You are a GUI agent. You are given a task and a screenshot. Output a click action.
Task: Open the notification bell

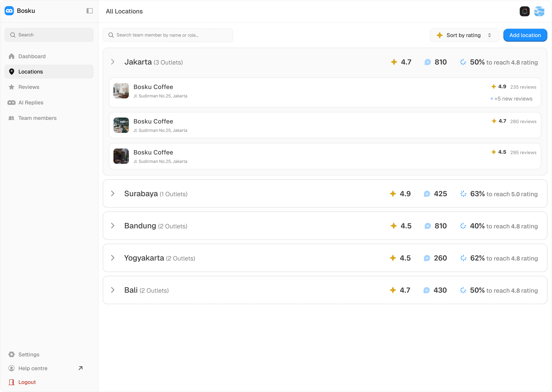[x=524, y=11]
